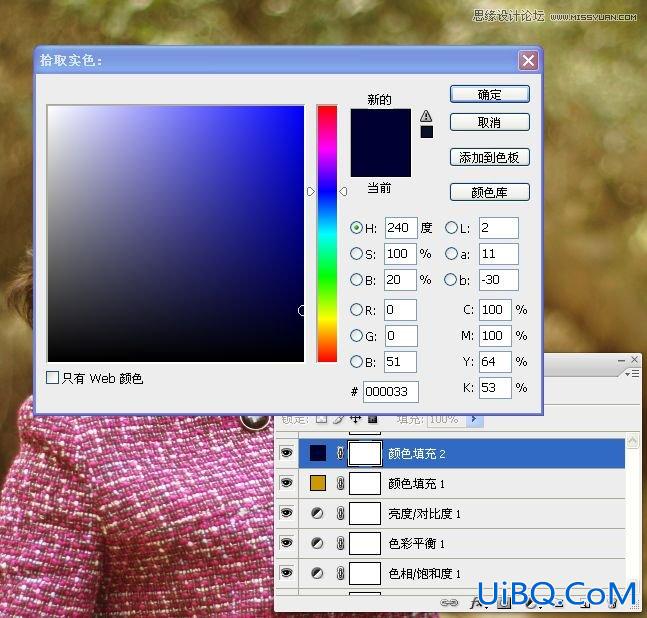Click the mask link icon on 颜色填充 2

pos(340,453)
